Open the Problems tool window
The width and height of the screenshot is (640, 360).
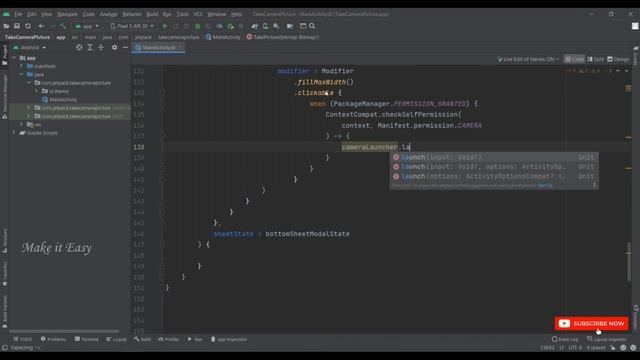pos(53,339)
